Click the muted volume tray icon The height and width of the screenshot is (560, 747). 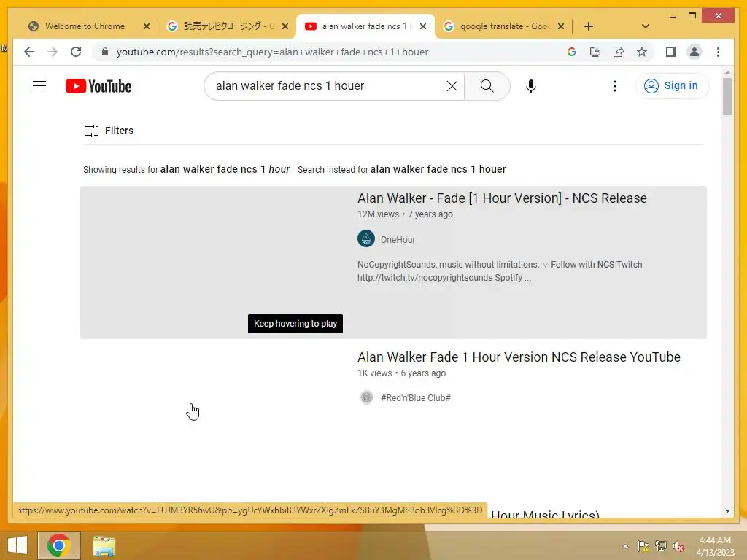click(x=678, y=546)
